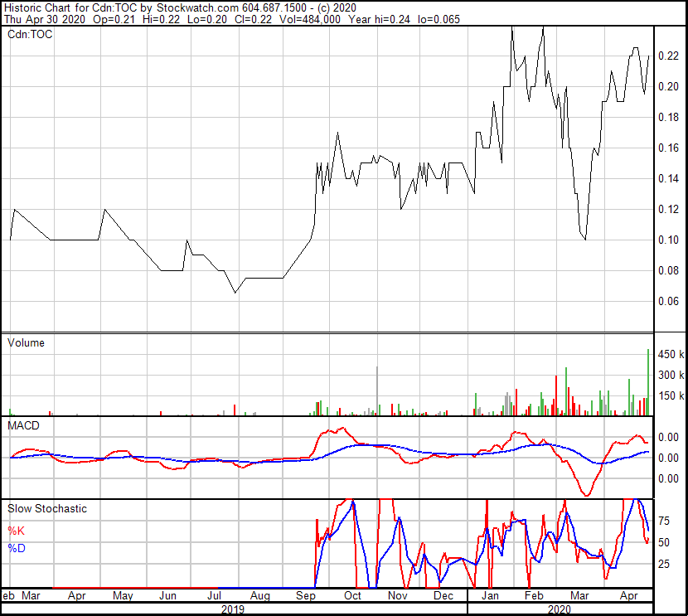
Task: Click the 'May' month label
Action: click(123, 596)
